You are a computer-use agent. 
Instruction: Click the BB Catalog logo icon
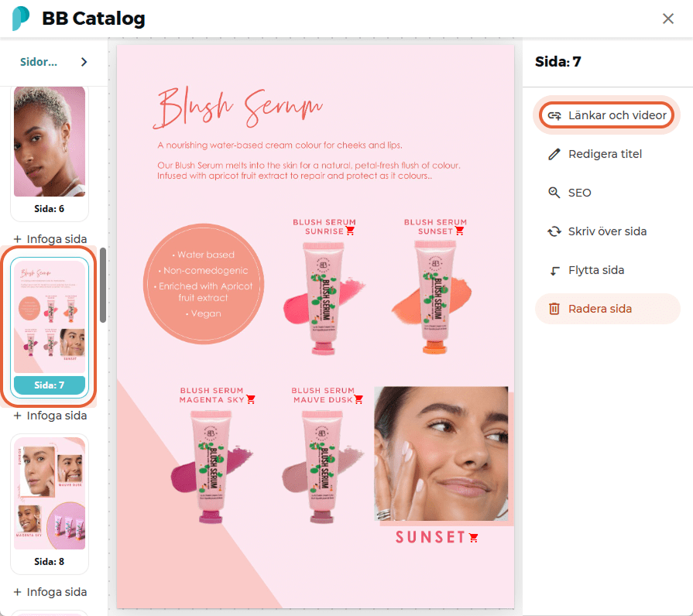(x=21, y=19)
